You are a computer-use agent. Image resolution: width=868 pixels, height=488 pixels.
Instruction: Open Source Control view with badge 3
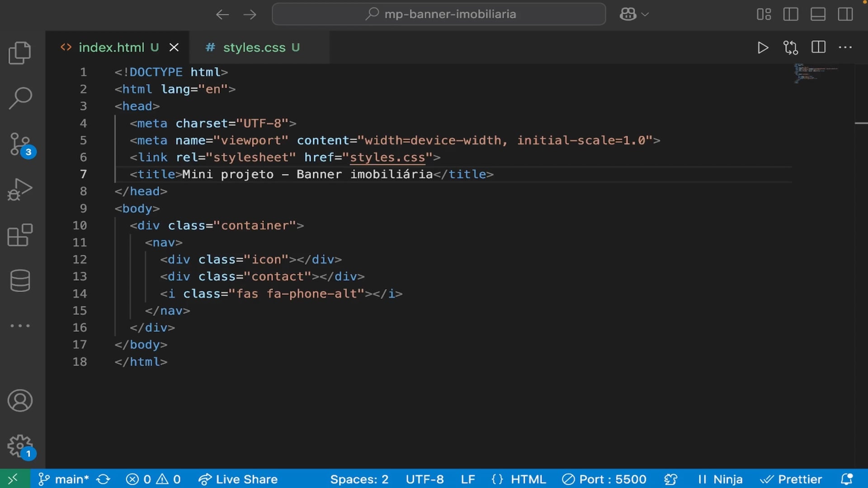click(20, 144)
